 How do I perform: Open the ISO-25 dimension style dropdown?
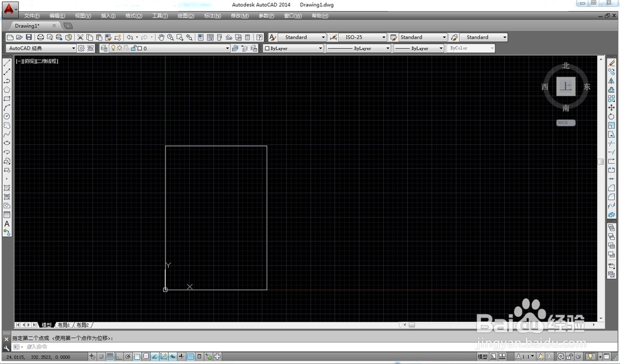(362, 37)
